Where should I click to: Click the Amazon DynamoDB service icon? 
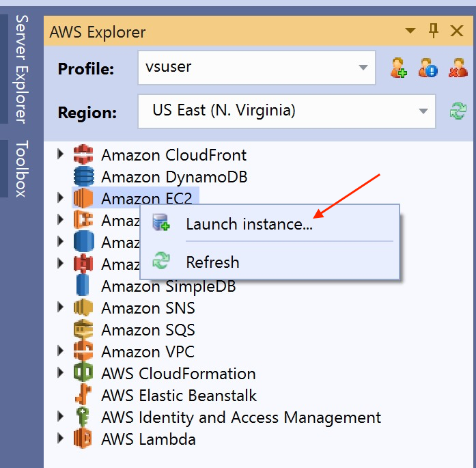coord(84,176)
